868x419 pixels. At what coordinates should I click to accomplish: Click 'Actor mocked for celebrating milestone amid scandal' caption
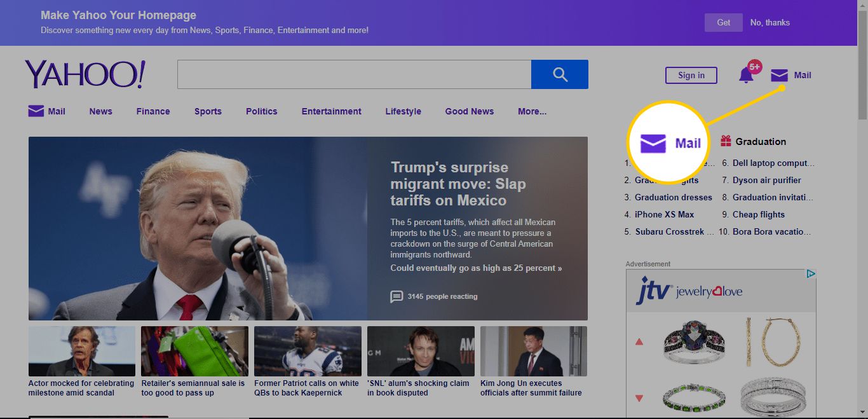pyautogui.click(x=81, y=388)
